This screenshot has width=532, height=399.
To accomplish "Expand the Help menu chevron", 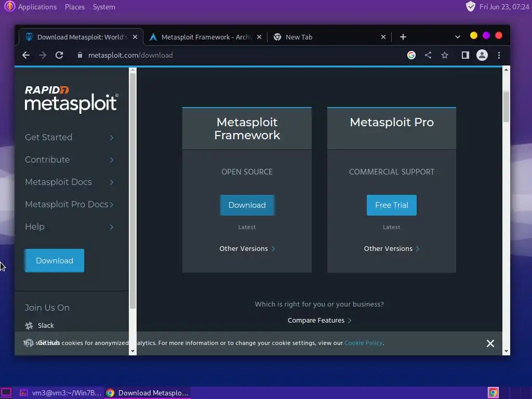I will 112,227.
